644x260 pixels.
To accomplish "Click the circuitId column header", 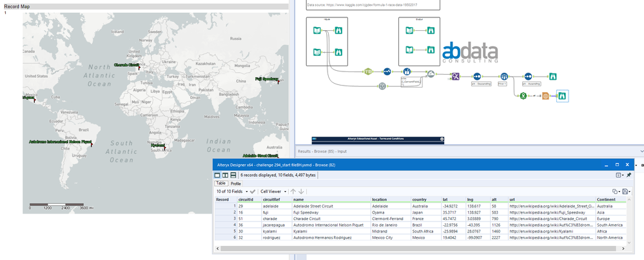I will (x=249, y=200).
